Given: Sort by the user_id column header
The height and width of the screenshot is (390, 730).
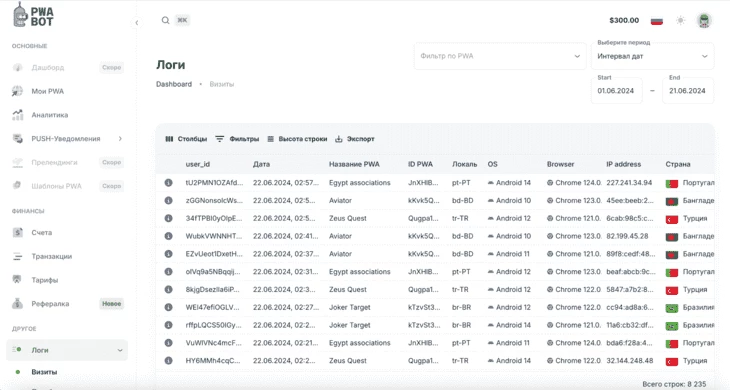Looking at the screenshot, I should pos(198,164).
